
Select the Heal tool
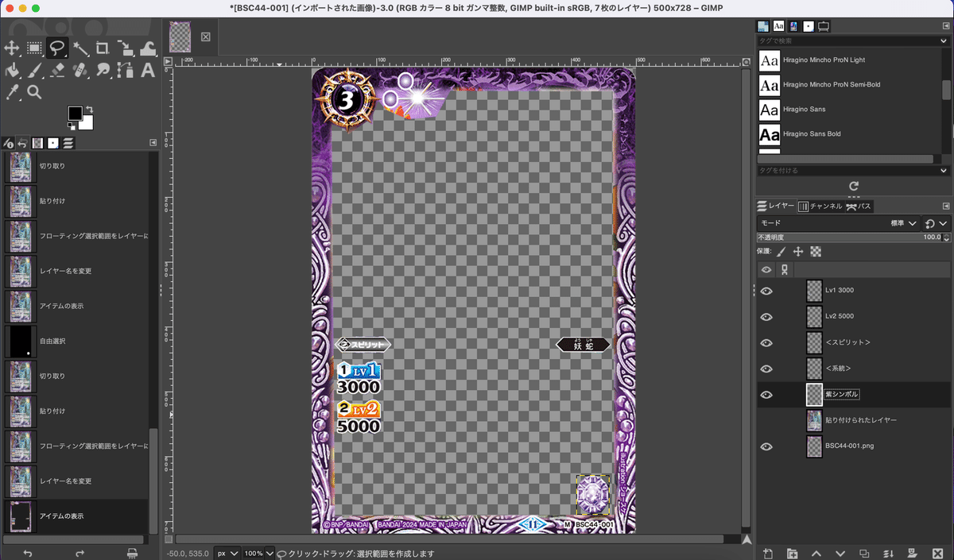coord(80,71)
